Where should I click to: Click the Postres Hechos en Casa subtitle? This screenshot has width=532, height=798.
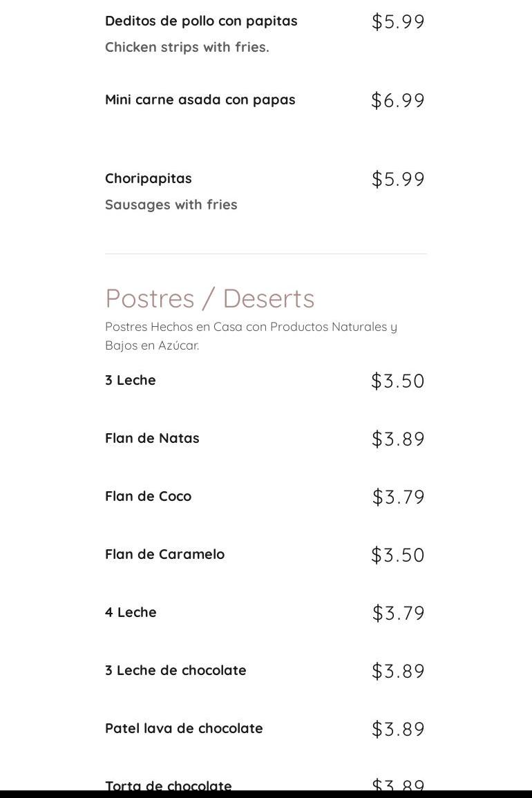[x=251, y=336]
